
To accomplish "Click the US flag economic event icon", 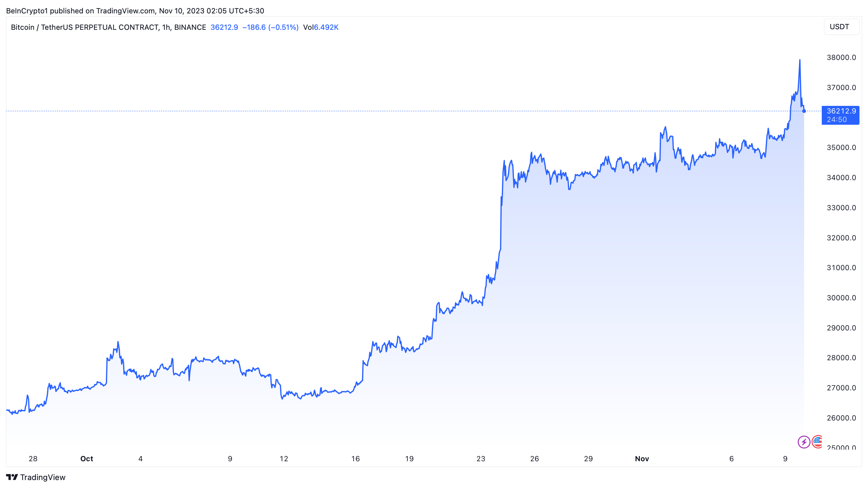I will (x=818, y=441).
